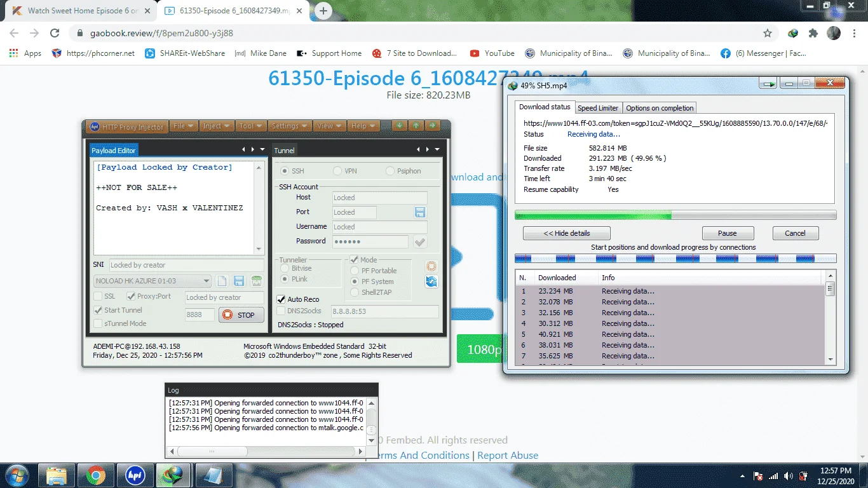
Task: Click the new config page icon
Action: [x=222, y=281]
